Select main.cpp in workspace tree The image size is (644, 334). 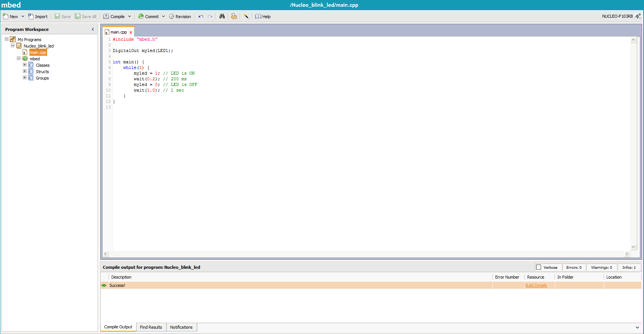click(x=38, y=52)
